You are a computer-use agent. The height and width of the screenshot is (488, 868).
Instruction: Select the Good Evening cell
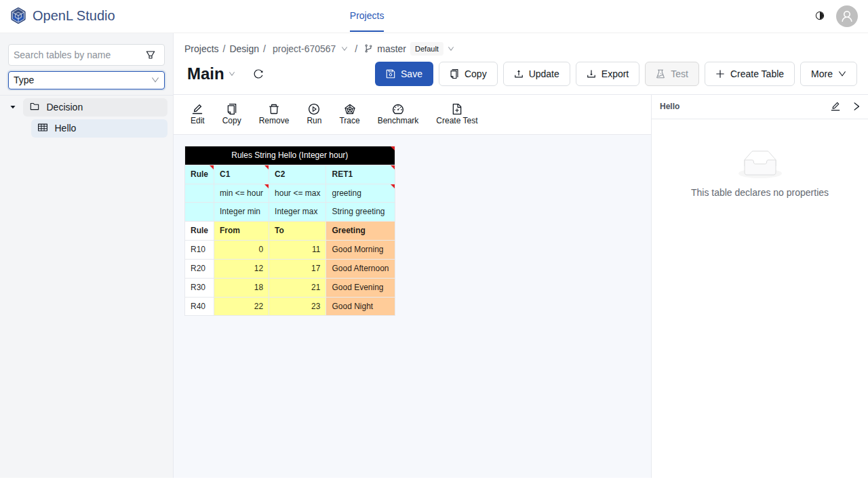pyautogui.click(x=361, y=287)
